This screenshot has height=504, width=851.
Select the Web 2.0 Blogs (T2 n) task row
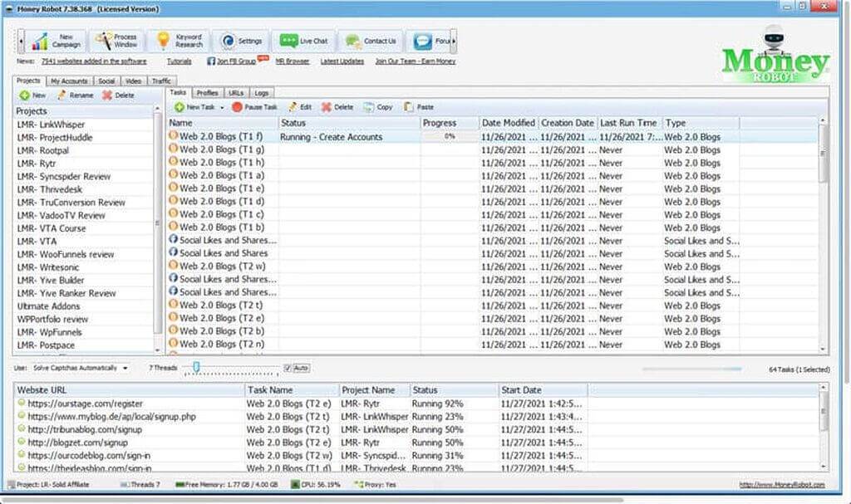pos(492,345)
